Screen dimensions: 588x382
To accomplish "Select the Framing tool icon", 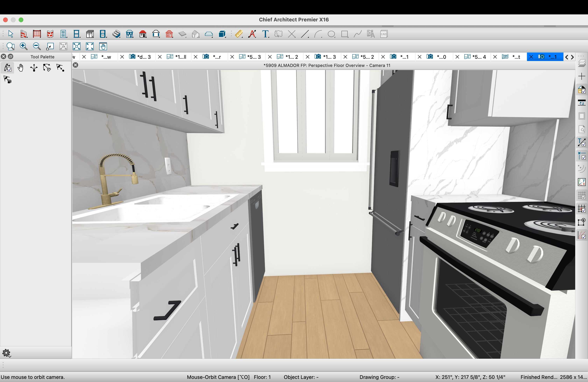I will (x=169, y=34).
